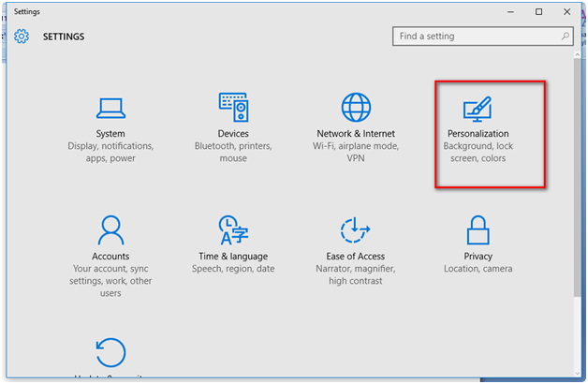The image size is (588, 384).
Task: Click 'Bluetooth, printers, mouse' description
Action: [233, 152]
